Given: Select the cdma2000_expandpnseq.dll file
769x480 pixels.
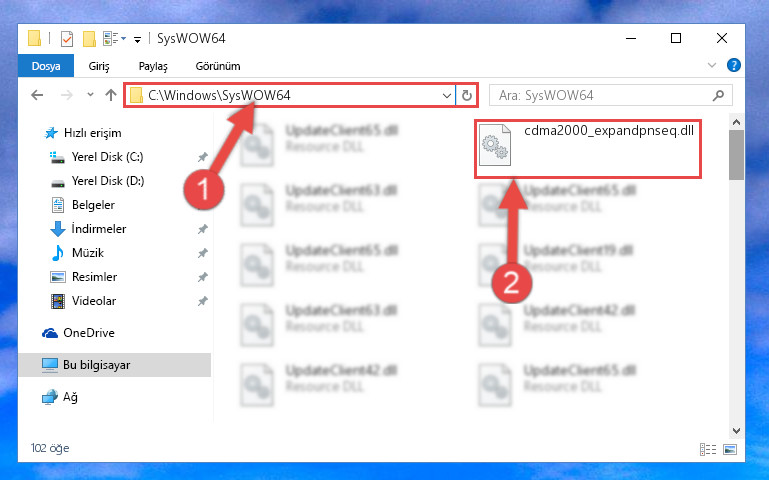Looking at the screenshot, I should pos(588,149).
